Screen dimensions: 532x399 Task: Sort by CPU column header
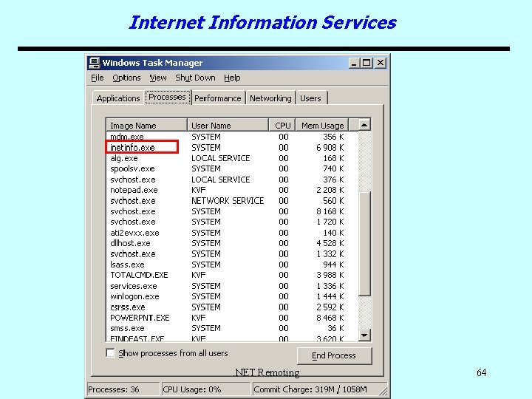coord(282,126)
